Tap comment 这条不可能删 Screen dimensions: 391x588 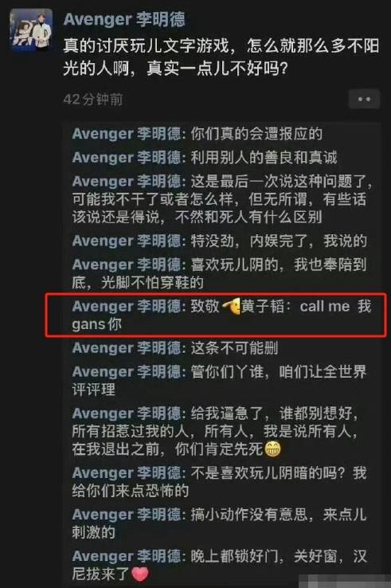[175, 348]
